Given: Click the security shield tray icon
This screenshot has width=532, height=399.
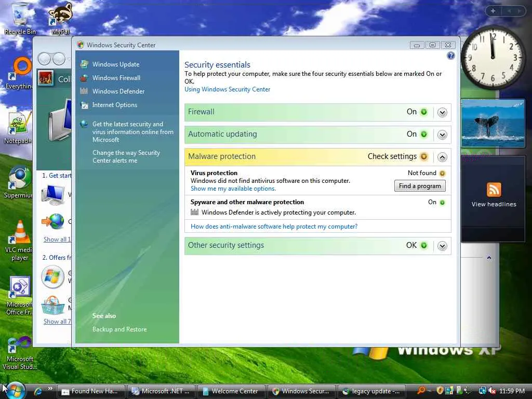Looking at the screenshot, I should coord(440,391).
